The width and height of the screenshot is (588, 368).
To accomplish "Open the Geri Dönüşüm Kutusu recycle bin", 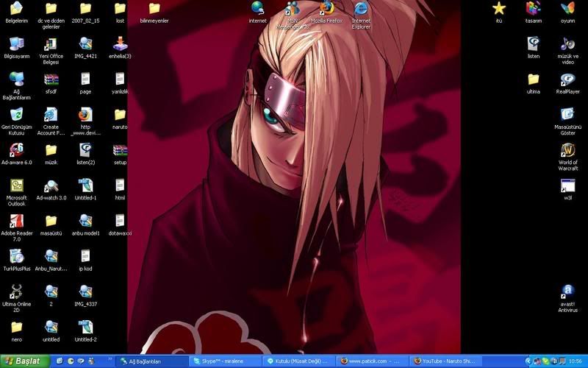I will click(x=16, y=115).
